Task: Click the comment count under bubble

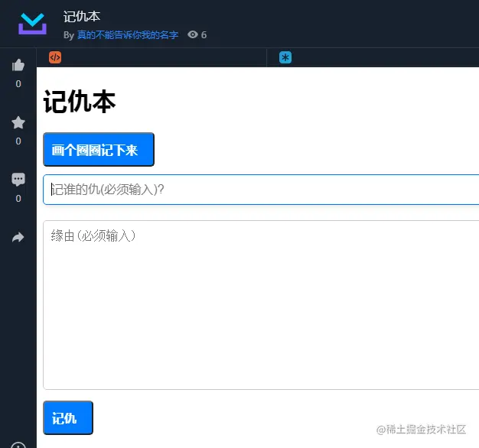Action: [x=18, y=198]
